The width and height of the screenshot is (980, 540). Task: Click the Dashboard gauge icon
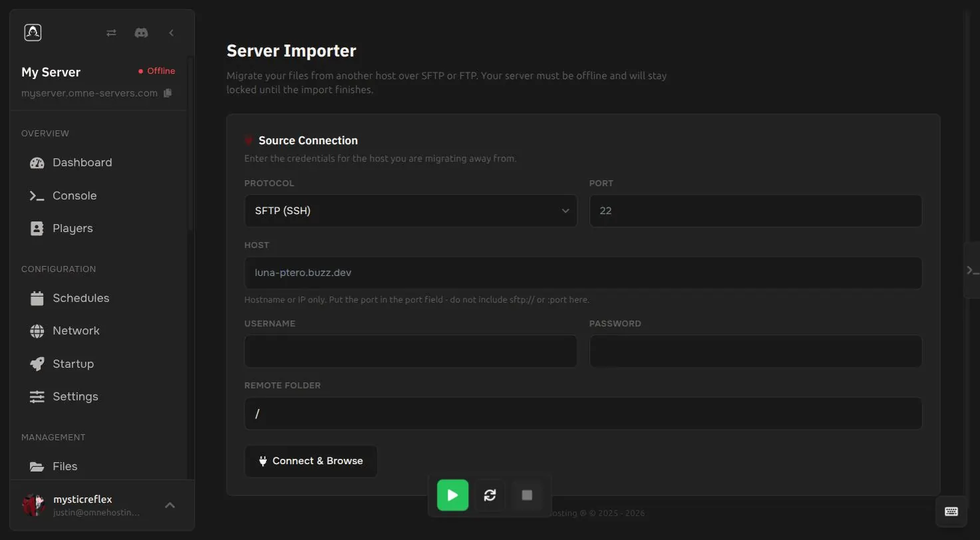(37, 163)
